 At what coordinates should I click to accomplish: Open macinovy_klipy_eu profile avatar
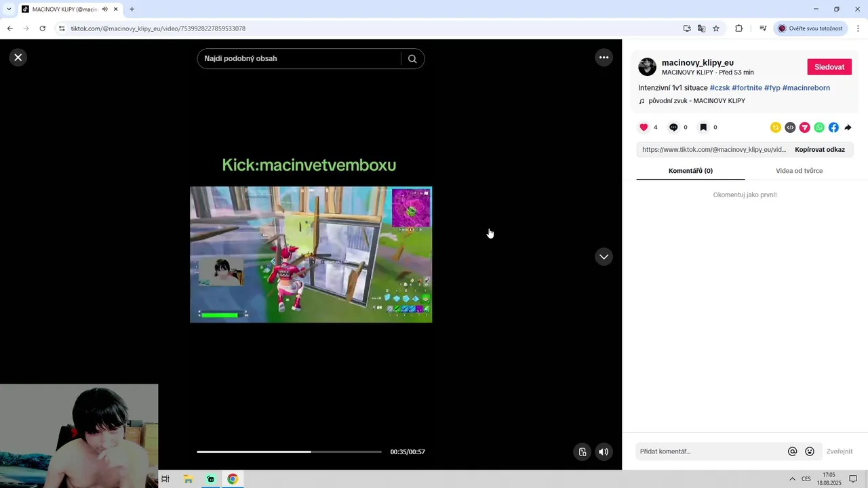pos(648,66)
